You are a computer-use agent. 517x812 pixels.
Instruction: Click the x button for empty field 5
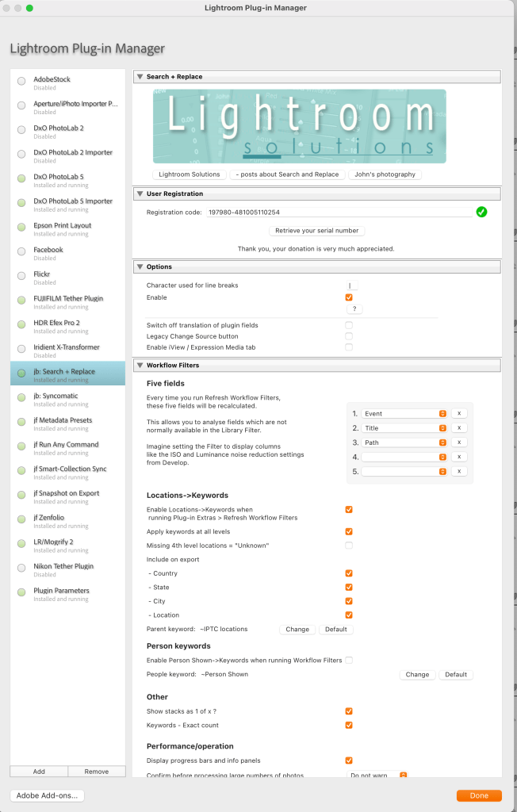458,471
